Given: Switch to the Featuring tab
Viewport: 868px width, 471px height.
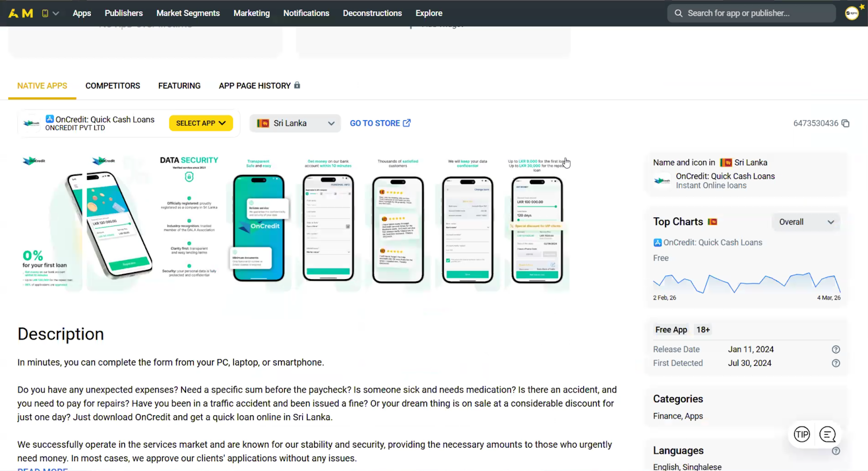Looking at the screenshot, I should click(x=180, y=86).
